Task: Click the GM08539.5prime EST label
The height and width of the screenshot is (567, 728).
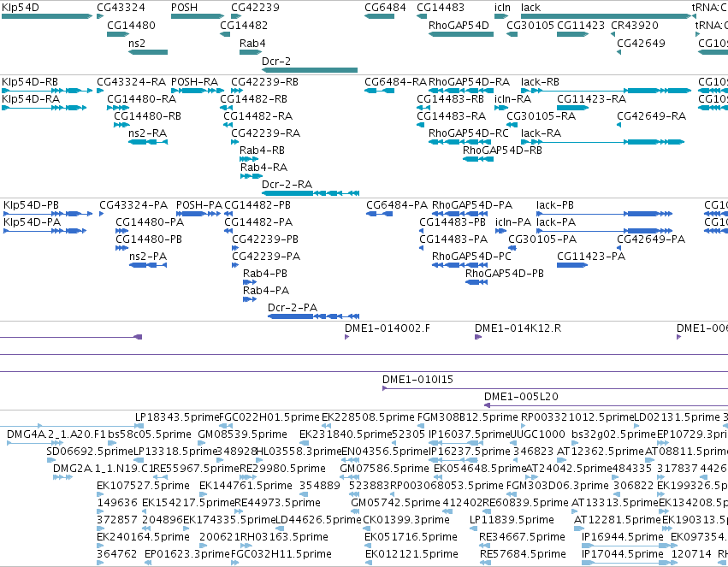Action: pos(243,434)
